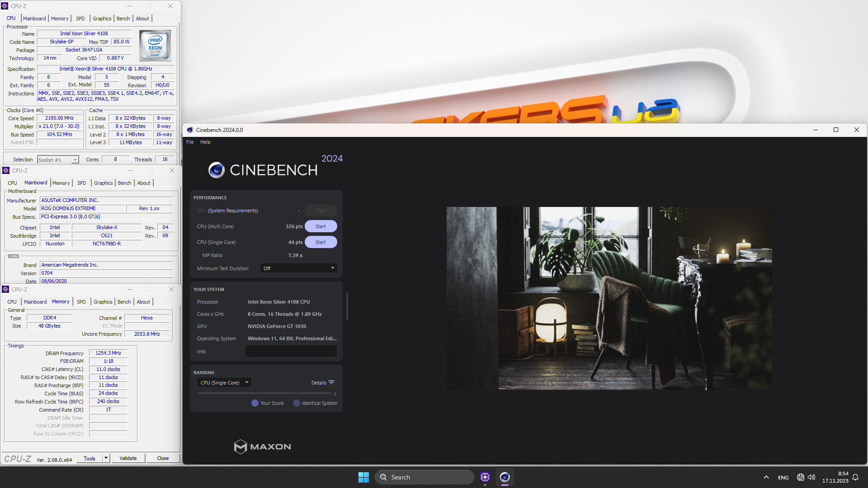Click the Maxon logo at the bottom
This screenshot has width=868, height=488.
[x=262, y=446]
